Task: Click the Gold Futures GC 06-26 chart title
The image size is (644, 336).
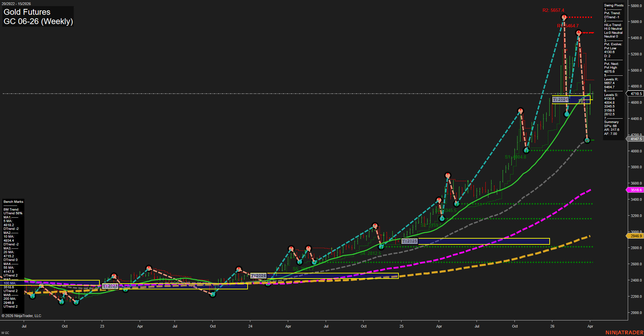Action: [37, 16]
